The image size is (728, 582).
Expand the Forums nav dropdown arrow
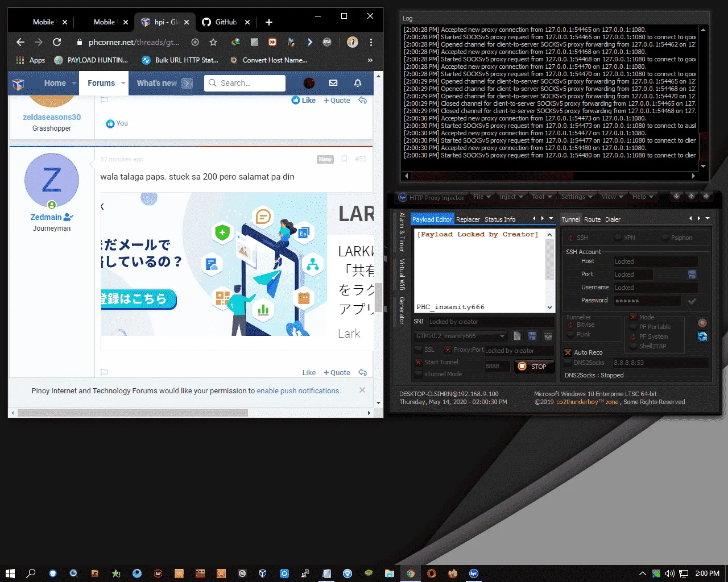[x=123, y=83]
